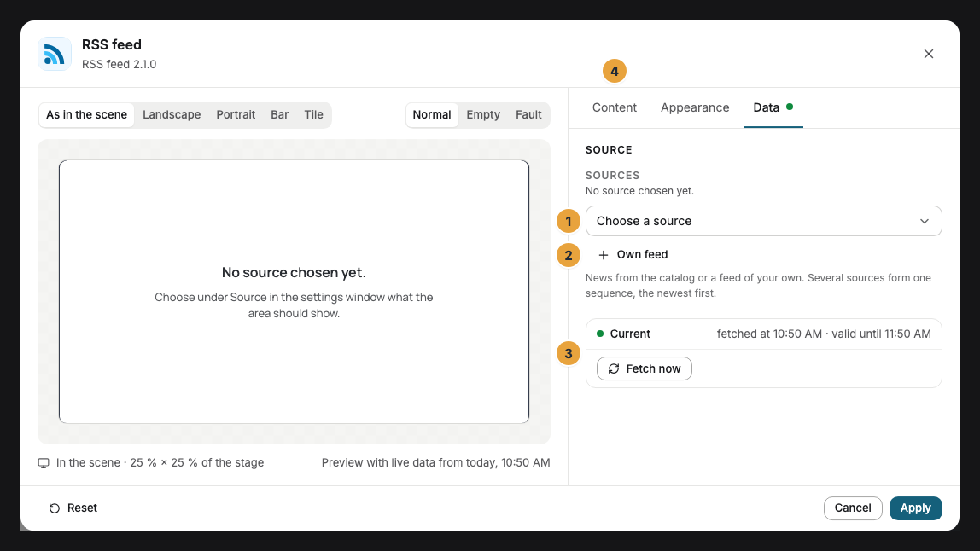Select the Empty preview state
The height and width of the screenshot is (551, 980).
[x=483, y=115]
